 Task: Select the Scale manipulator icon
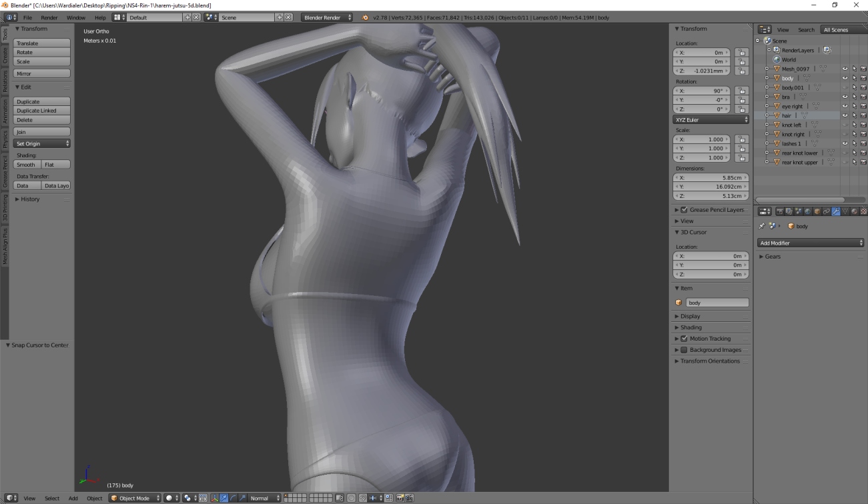pyautogui.click(x=242, y=498)
